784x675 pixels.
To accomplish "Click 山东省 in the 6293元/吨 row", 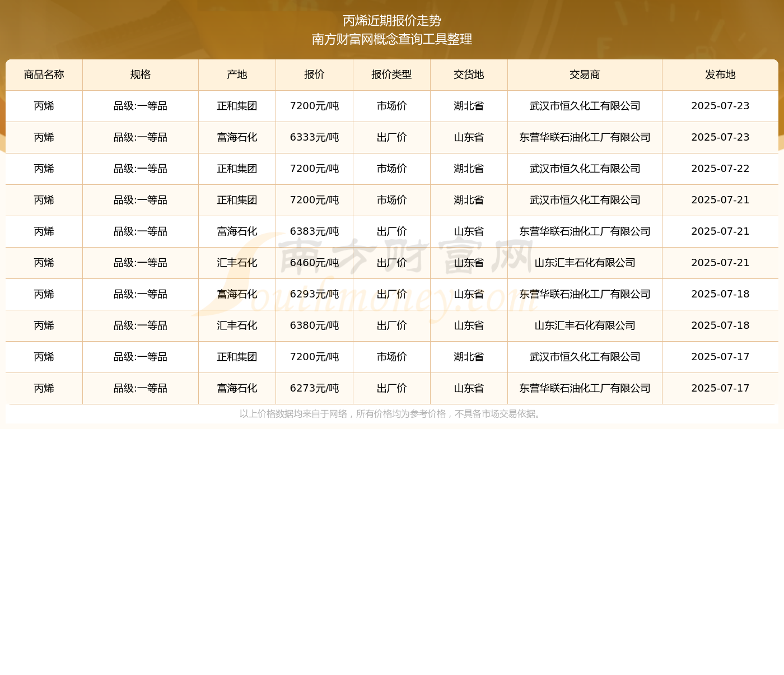I will [x=469, y=294].
